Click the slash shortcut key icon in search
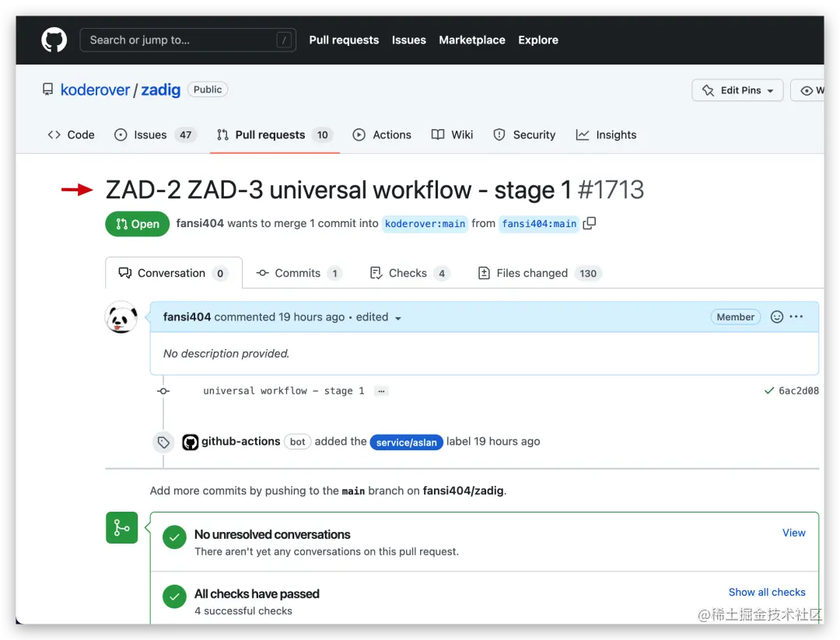840x640 pixels. [x=284, y=40]
